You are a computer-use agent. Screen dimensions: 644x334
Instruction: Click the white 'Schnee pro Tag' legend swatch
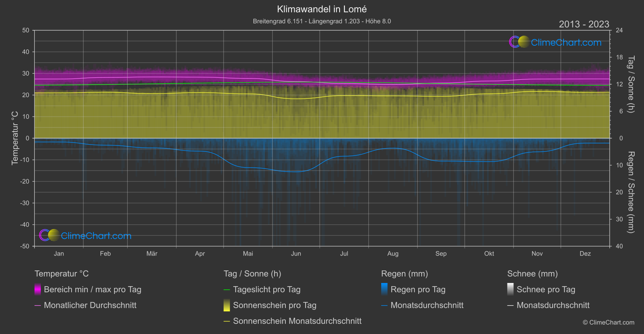pos(511,289)
